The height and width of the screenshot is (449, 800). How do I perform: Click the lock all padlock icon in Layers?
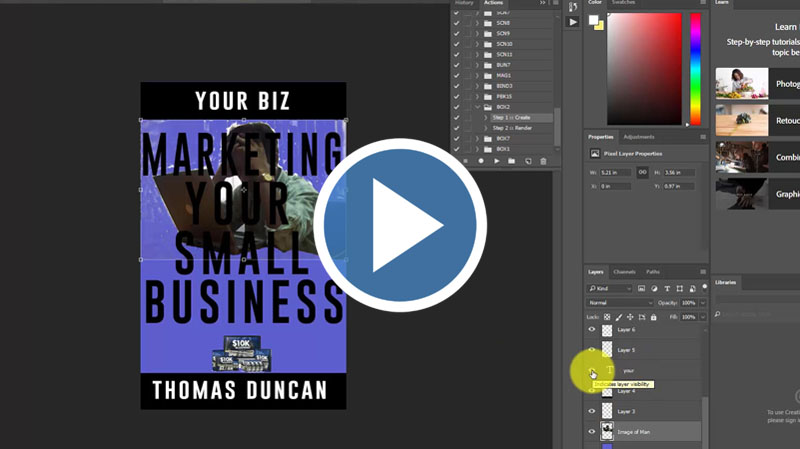point(654,317)
